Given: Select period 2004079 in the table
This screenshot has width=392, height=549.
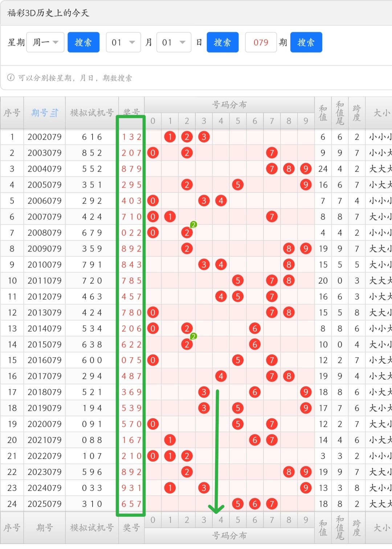Looking at the screenshot, I should click(x=45, y=169).
